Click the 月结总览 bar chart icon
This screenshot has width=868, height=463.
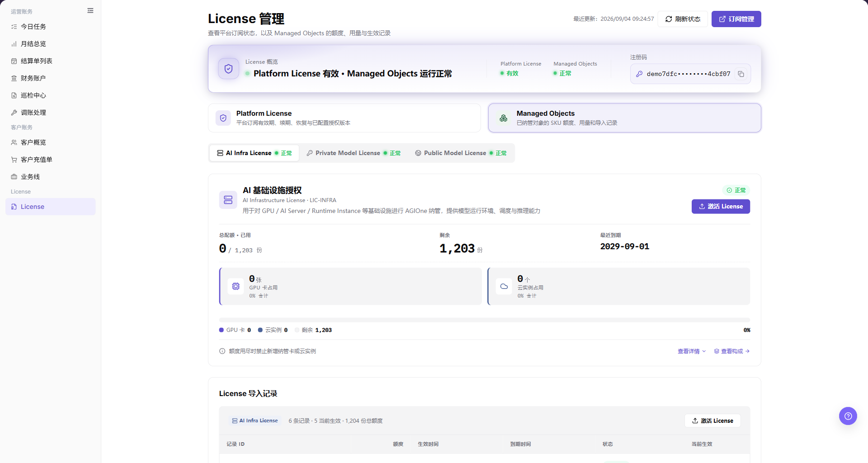[x=14, y=44]
